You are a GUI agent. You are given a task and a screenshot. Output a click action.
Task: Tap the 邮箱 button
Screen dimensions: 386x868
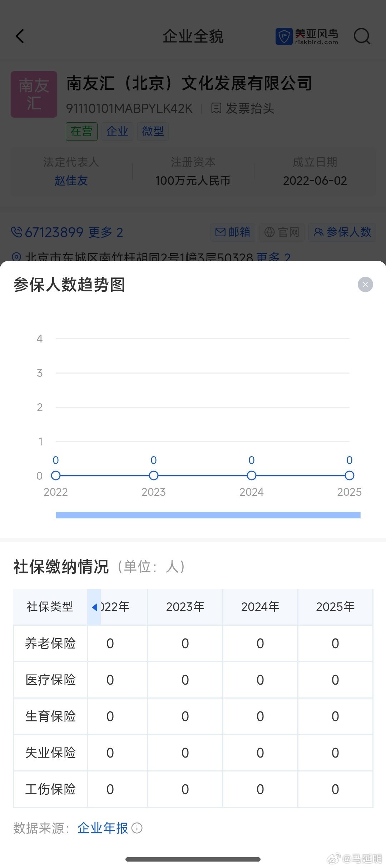pyautogui.click(x=233, y=232)
